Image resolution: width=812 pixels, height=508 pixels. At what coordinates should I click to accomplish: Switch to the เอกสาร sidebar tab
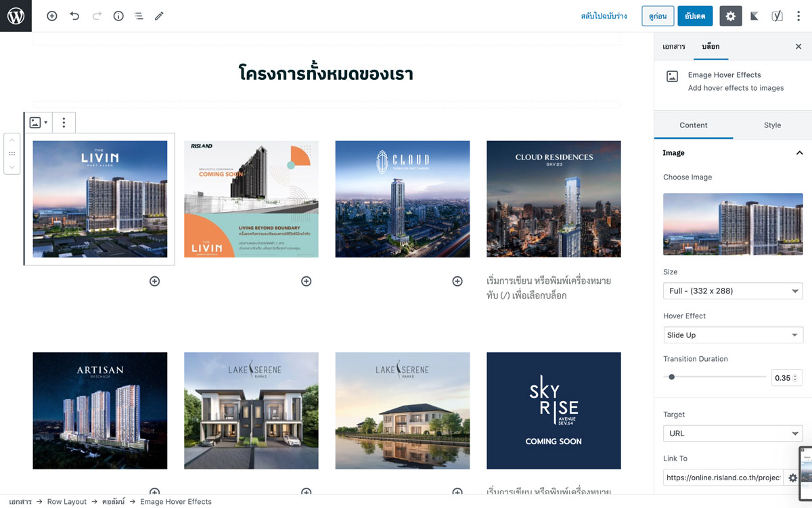(x=674, y=47)
